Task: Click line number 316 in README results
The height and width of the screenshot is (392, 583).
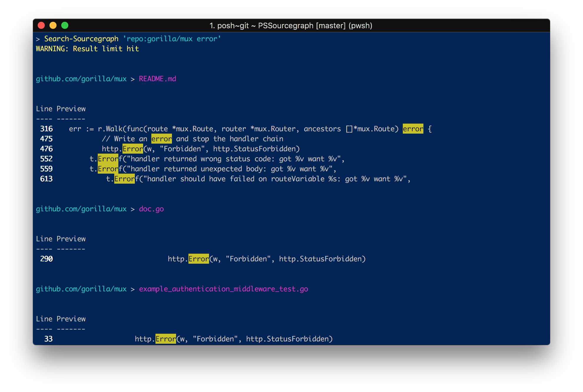Action: point(46,129)
